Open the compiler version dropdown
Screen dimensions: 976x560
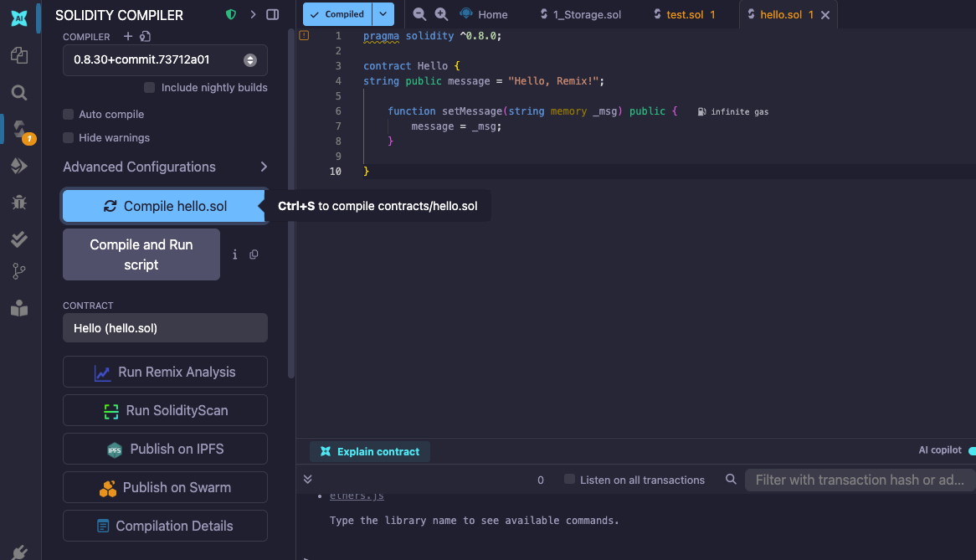(165, 60)
